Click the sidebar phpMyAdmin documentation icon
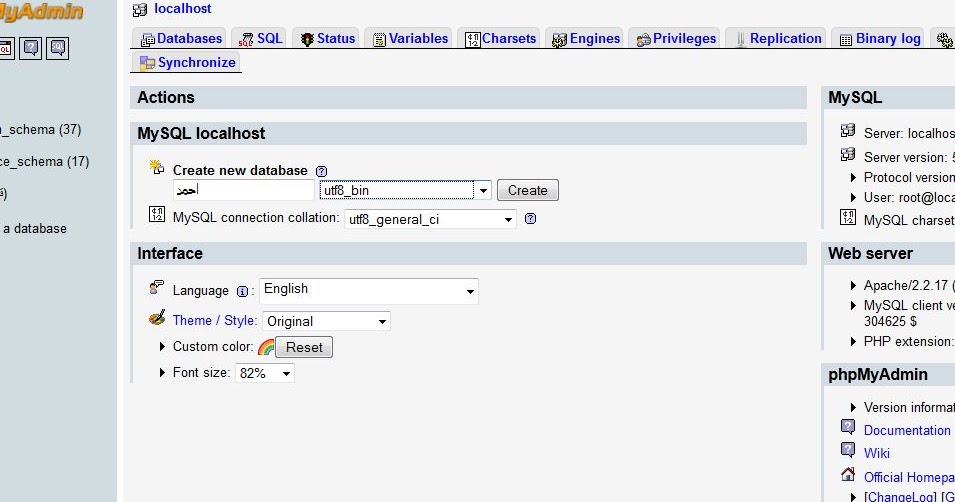This screenshot has height=502, width=955. point(31,48)
